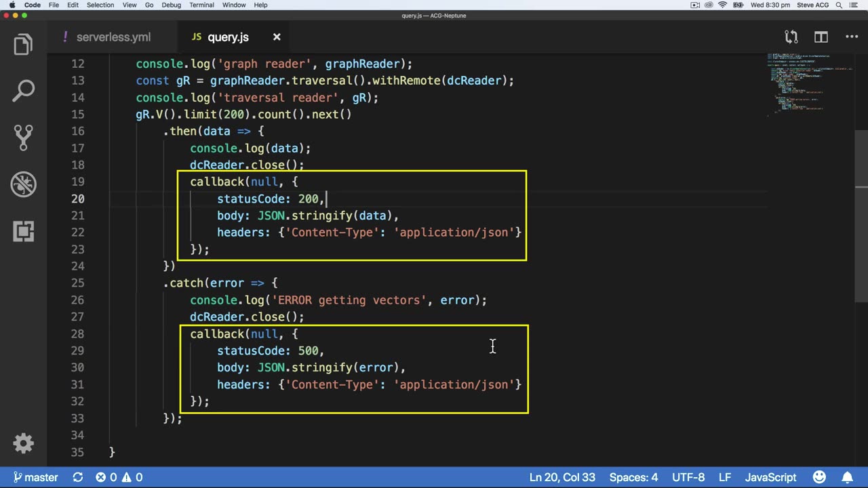Open the Terminal menu

click(x=201, y=5)
